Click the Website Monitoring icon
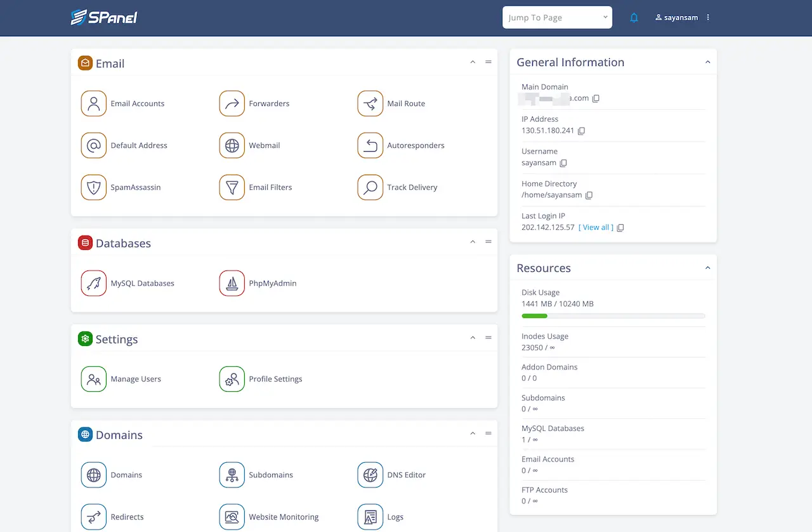 pos(232,517)
